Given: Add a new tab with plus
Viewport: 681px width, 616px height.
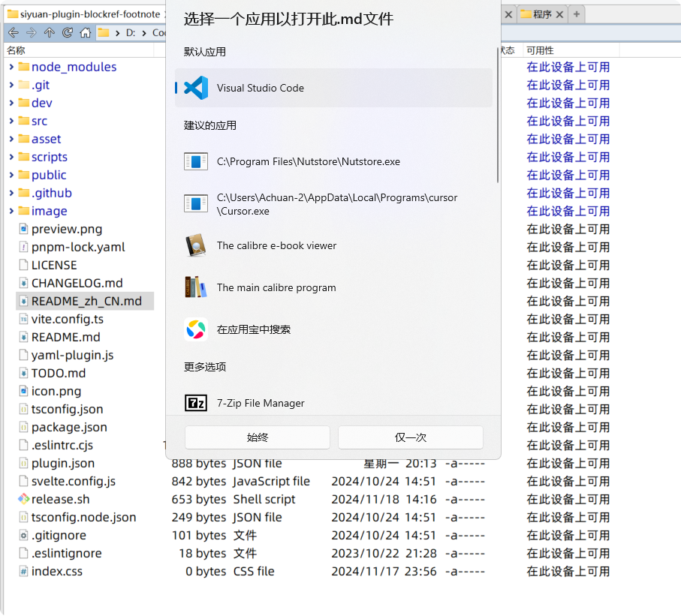Looking at the screenshot, I should (x=577, y=14).
